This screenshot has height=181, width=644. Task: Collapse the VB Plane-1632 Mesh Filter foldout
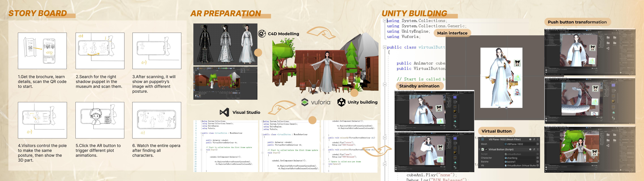[x=480, y=140]
